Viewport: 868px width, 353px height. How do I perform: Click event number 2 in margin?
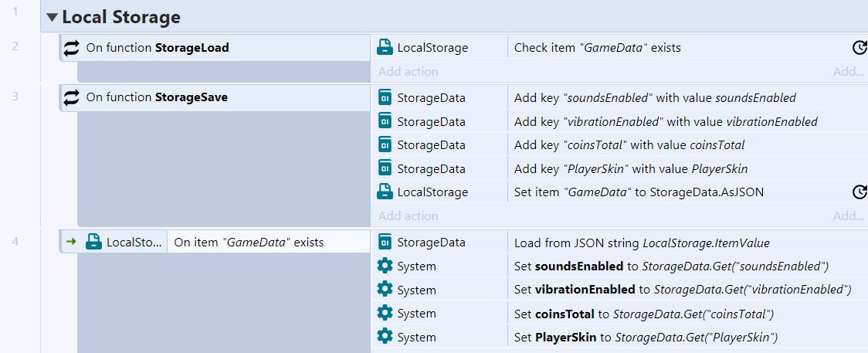click(15, 46)
